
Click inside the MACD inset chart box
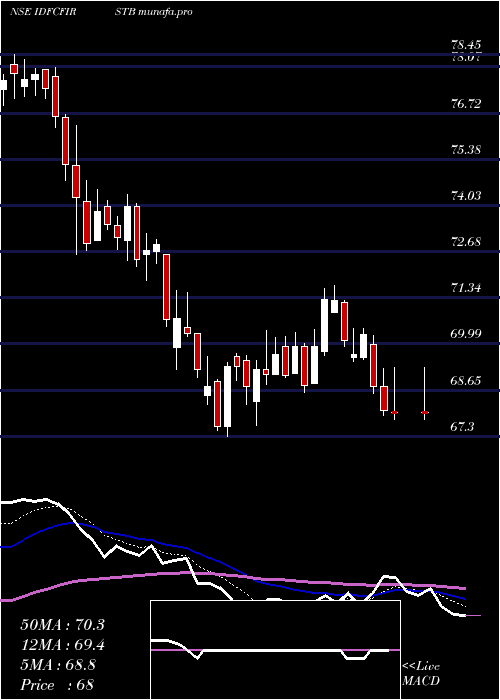275,650
